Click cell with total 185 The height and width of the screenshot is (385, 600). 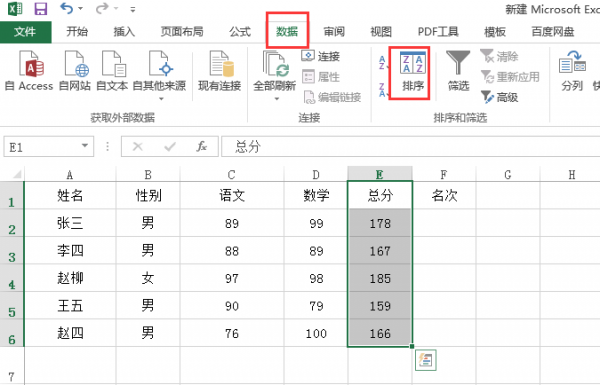click(380, 278)
